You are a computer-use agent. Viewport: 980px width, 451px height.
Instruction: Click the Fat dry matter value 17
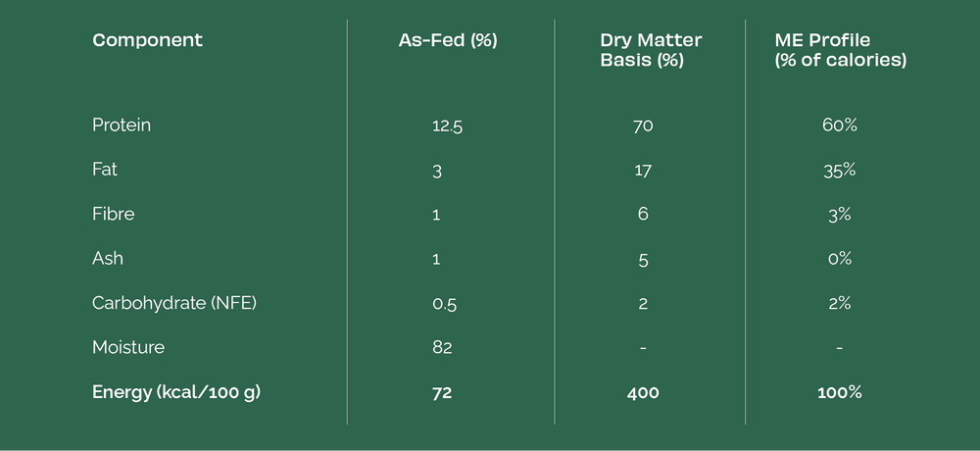[x=643, y=170]
